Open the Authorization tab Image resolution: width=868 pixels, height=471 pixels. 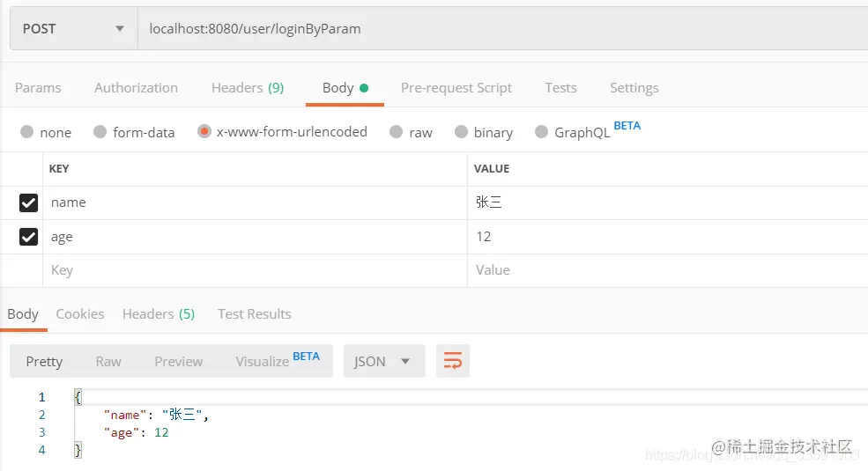[136, 88]
